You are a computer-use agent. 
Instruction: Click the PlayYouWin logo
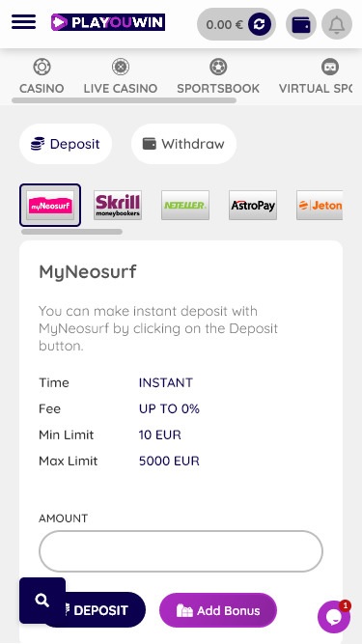(108, 22)
